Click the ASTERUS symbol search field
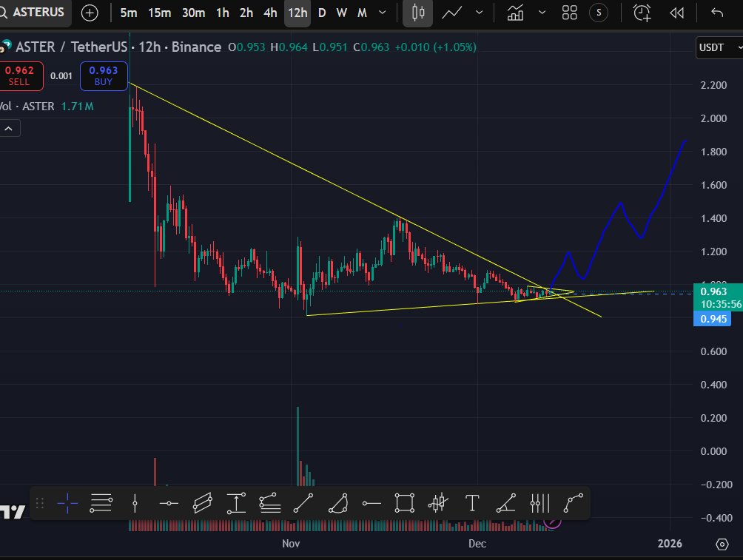 point(33,12)
